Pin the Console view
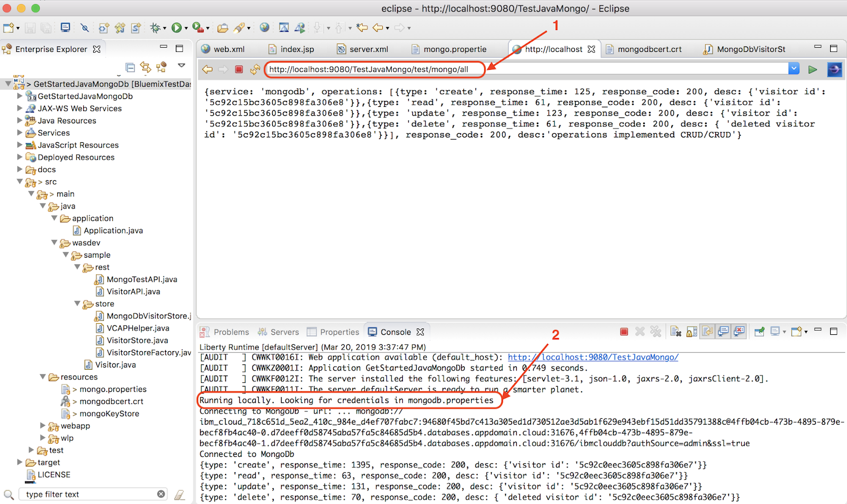 (x=760, y=332)
